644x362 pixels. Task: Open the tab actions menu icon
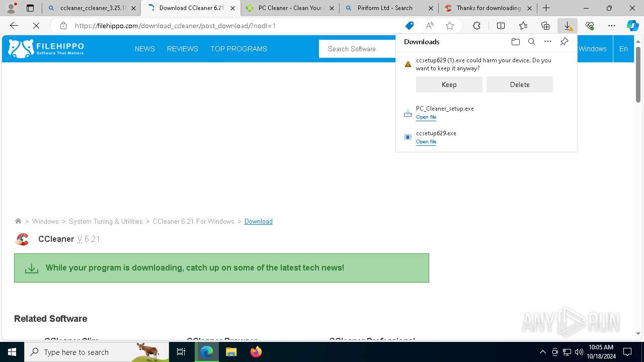(30, 8)
